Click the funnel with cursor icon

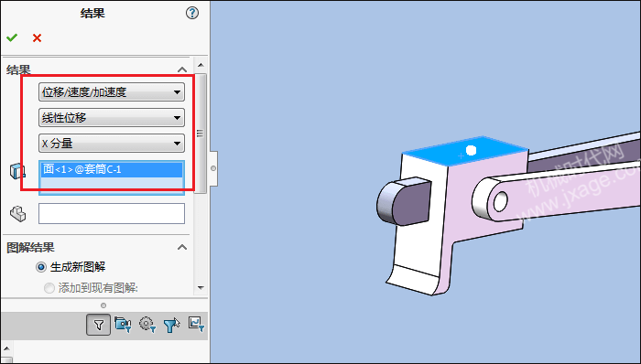pyautogui.click(x=172, y=325)
